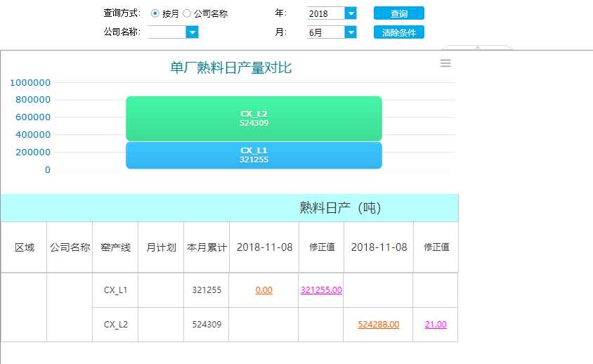This screenshot has height=364, width=593.
Task: Click the green CX_L2 chart bar
Action: tap(254, 118)
